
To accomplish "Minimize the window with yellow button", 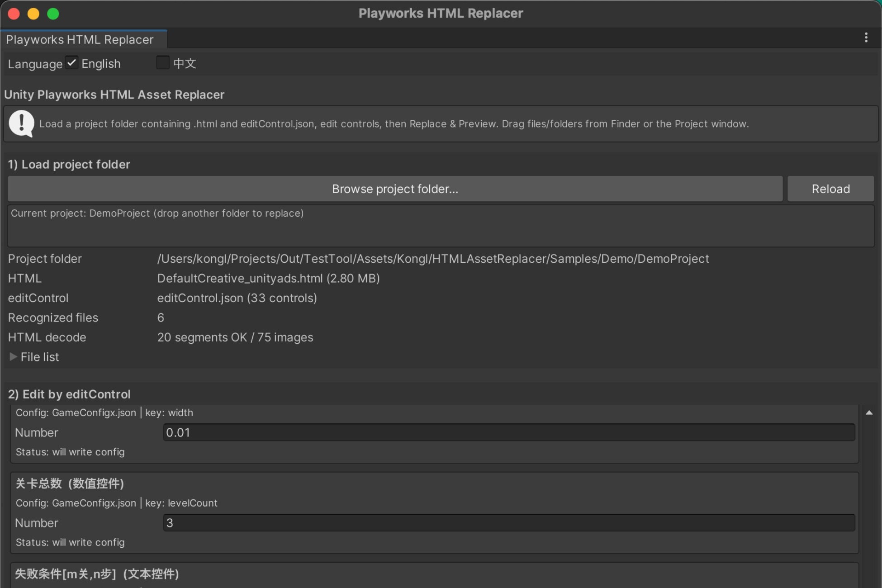I will [33, 14].
